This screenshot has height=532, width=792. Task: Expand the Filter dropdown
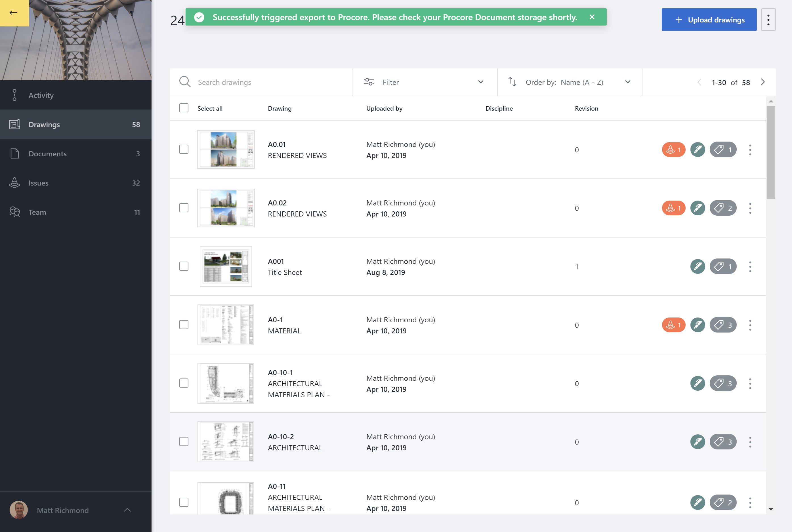[424, 82]
